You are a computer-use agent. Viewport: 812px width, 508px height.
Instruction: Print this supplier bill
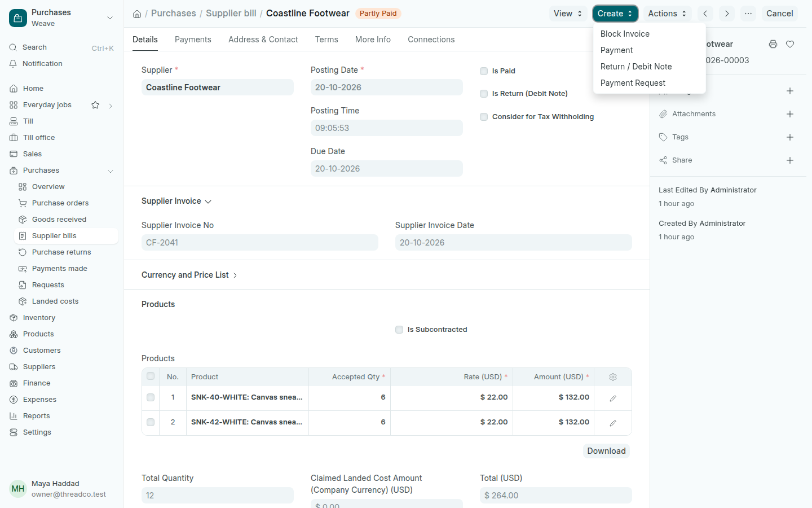[773, 44]
